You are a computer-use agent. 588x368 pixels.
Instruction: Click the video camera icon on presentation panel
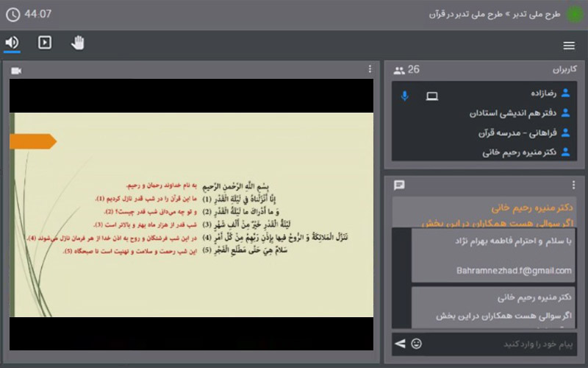pos(16,71)
